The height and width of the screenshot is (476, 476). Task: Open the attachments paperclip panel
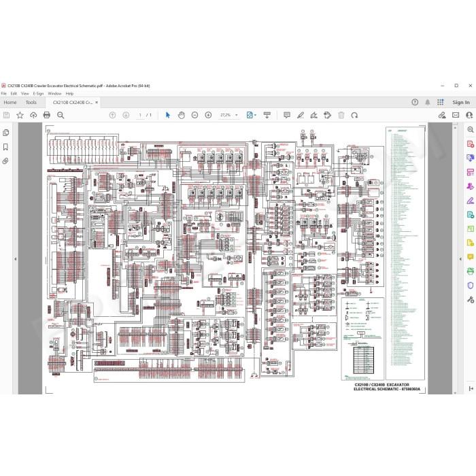tap(5, 161)
